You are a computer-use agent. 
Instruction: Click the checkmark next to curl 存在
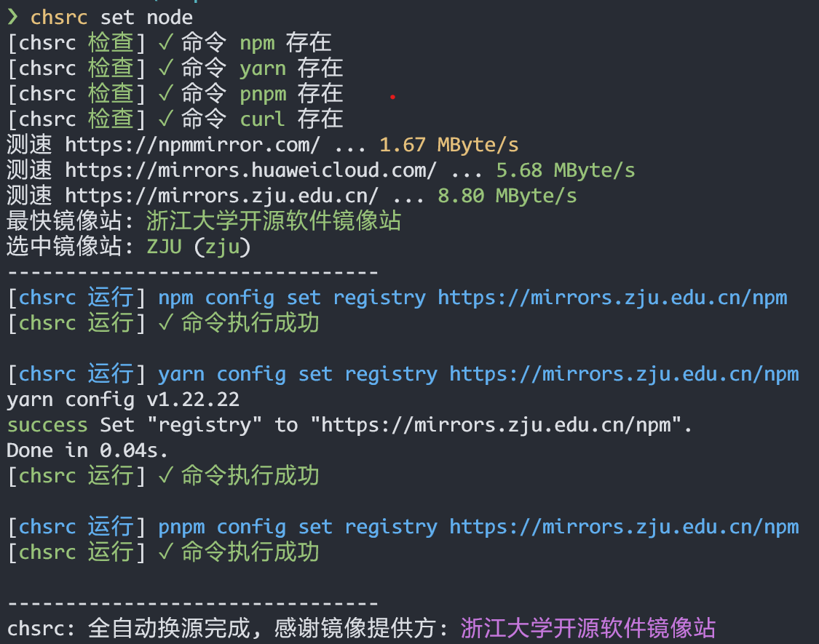point(165,119)
